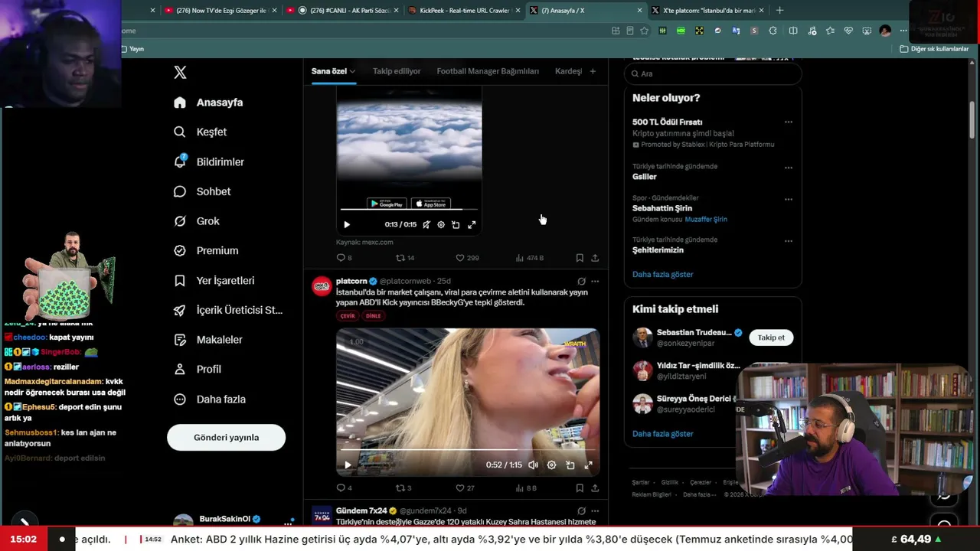
Task: Share the platcorn post
Action: click(x=595, y=488)
